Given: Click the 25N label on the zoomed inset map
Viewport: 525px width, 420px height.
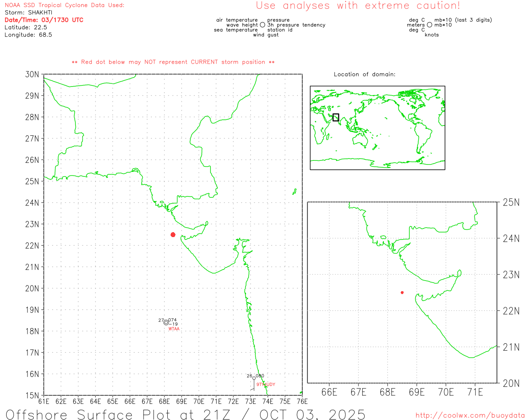Looking at the screenshot, I should tap(511, 202).
